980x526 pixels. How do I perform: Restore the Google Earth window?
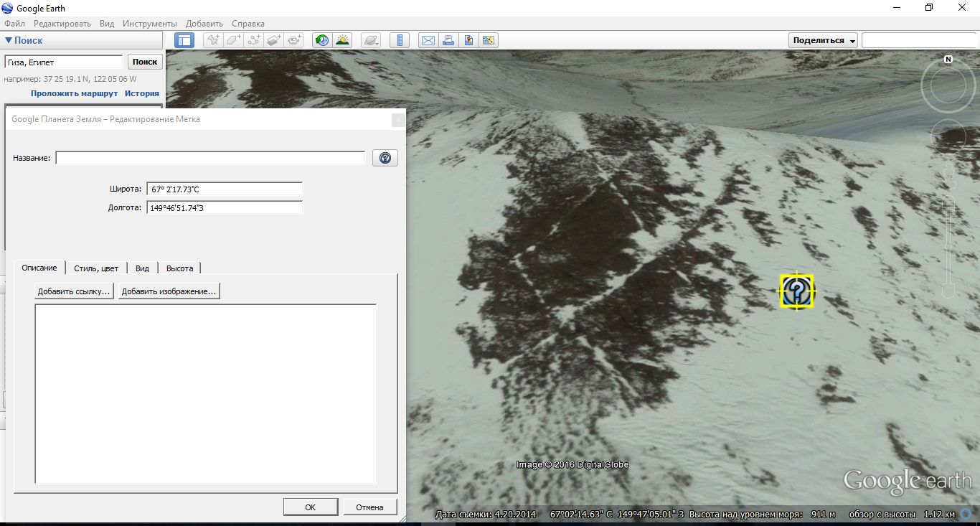[x=929, y=8]
